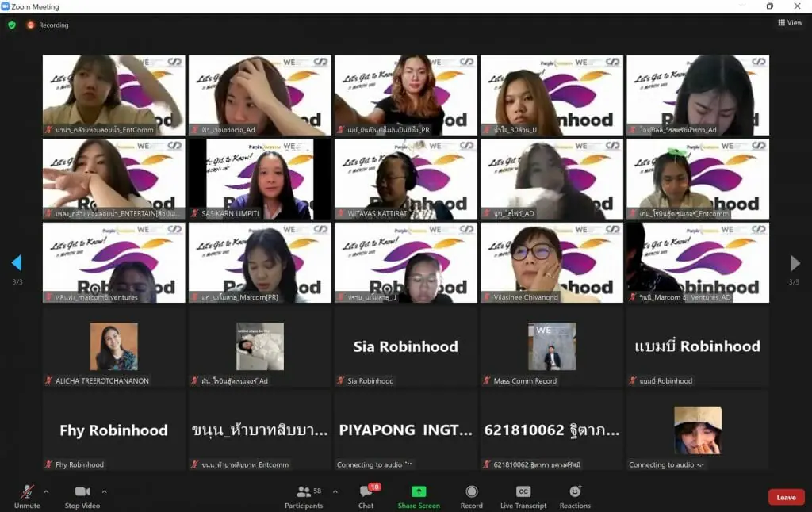Viewport: 812px width, 512px height.
Task: Click the 'Fhy Robinhood' name label
Action: (x=80, y=465)
